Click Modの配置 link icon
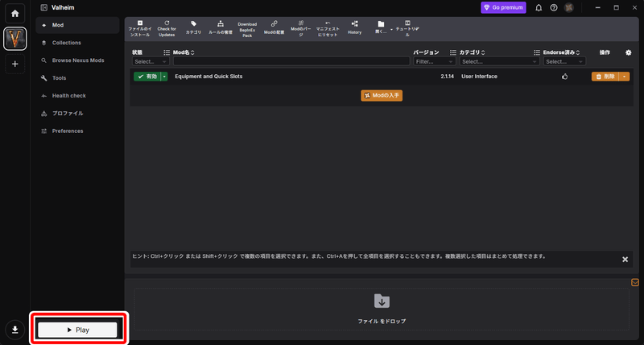The height and width of the screenshot is (345, 644). (x=274, y=29)
